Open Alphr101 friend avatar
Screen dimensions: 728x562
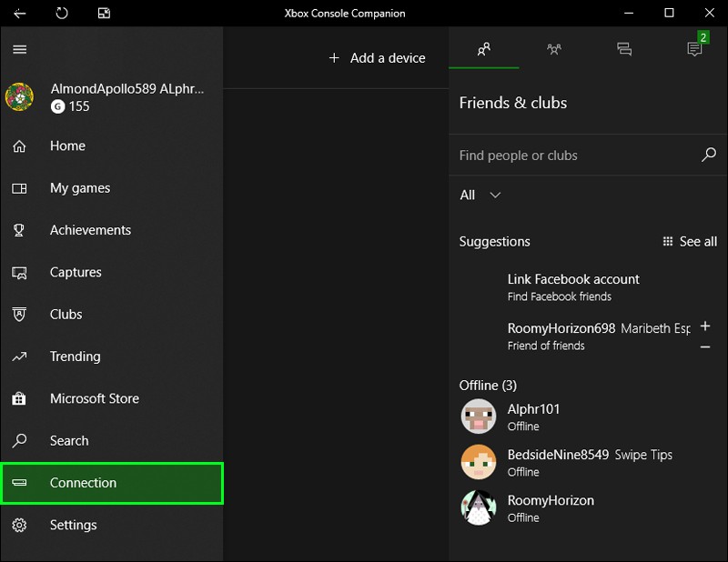tap(479, 416)
